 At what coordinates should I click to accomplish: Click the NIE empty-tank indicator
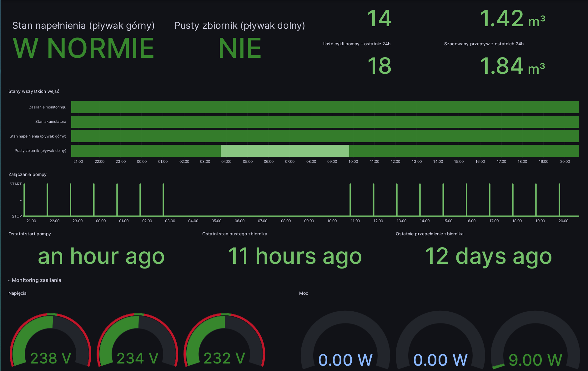[x=240, y=47]
